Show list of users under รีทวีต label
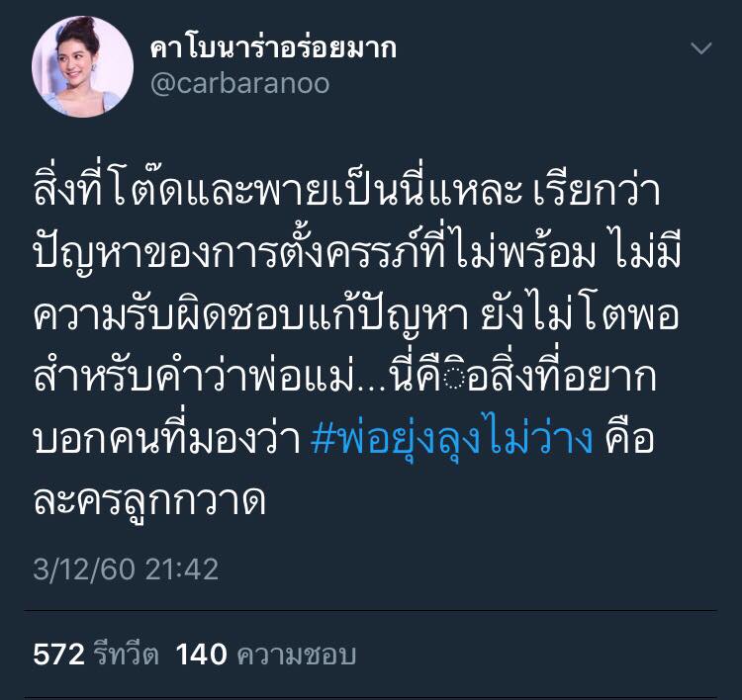 point(126,655)
